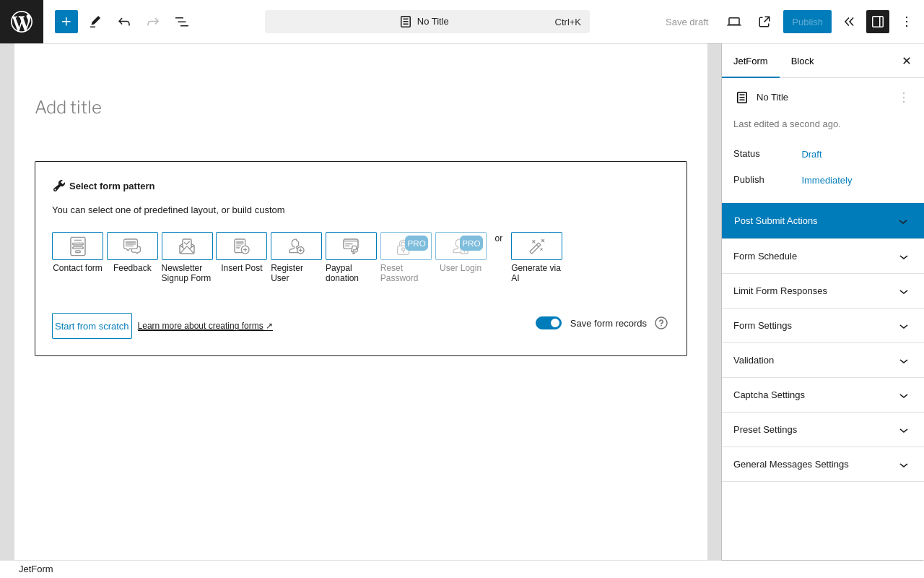Open the Document Overview list view
This screenshot has height=578, width=924.
182,22
